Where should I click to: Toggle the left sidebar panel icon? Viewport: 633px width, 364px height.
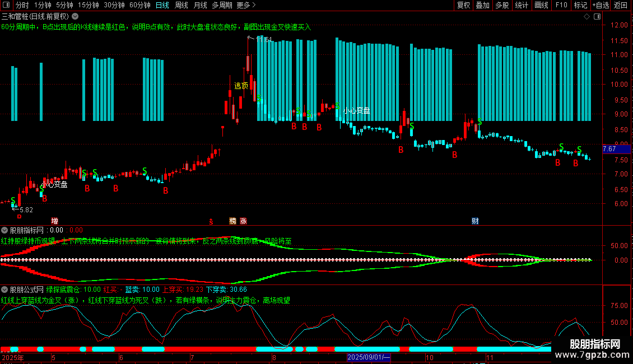(x=6, y=5)
